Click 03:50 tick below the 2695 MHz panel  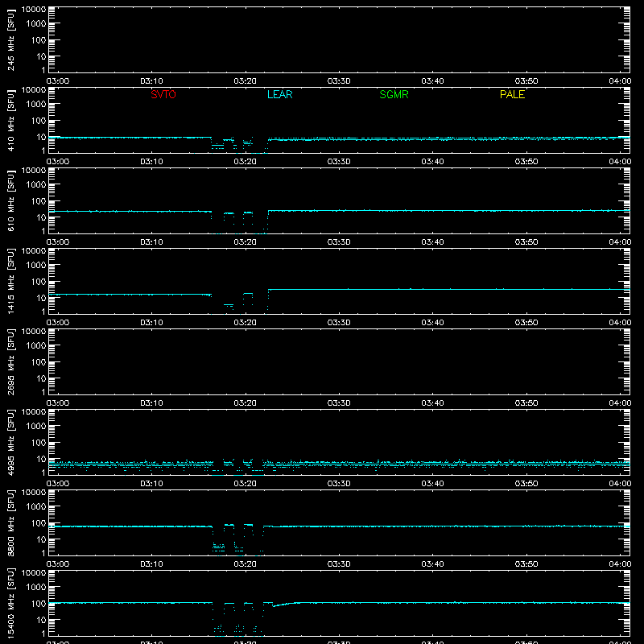[x=526, y=403]
